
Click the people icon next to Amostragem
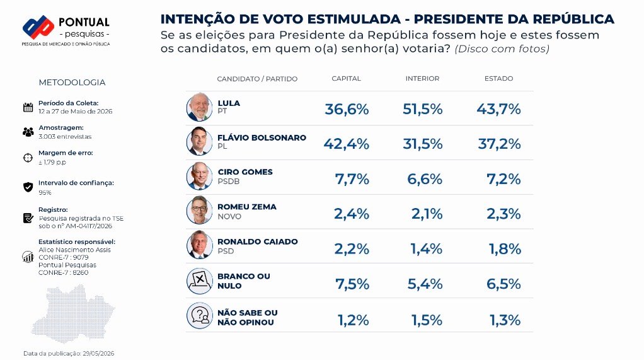click(28, 132)
